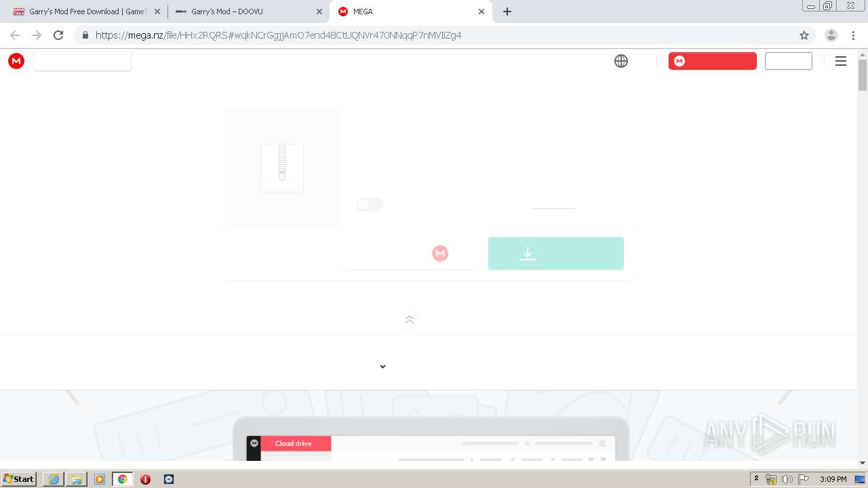
Task: Click the MEGA logo in header
Action: click(16, 61)
